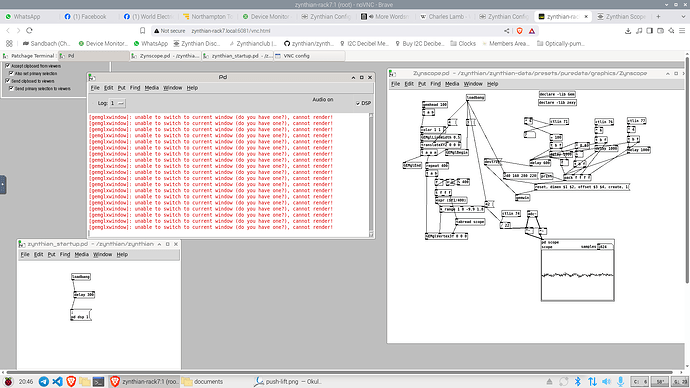Uncheck Accept clipboard from viewers
The image size is (690, 388).
pos(7,66)
